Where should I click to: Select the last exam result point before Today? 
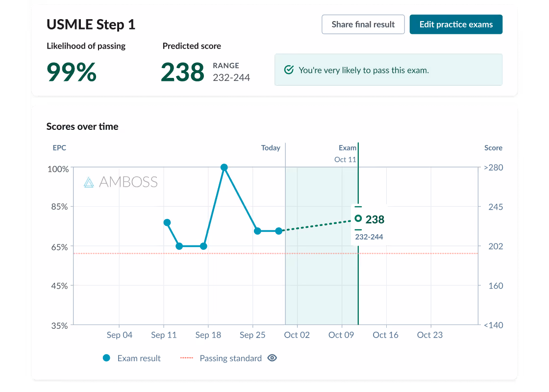[x=279, y=231]
